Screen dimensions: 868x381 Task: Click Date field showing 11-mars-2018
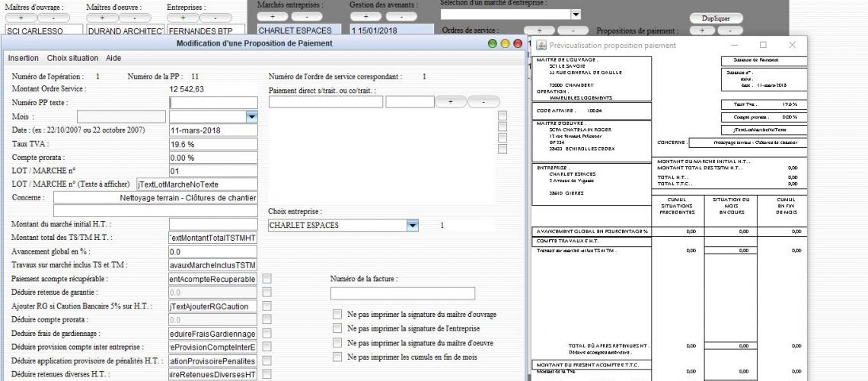[213, 130]
